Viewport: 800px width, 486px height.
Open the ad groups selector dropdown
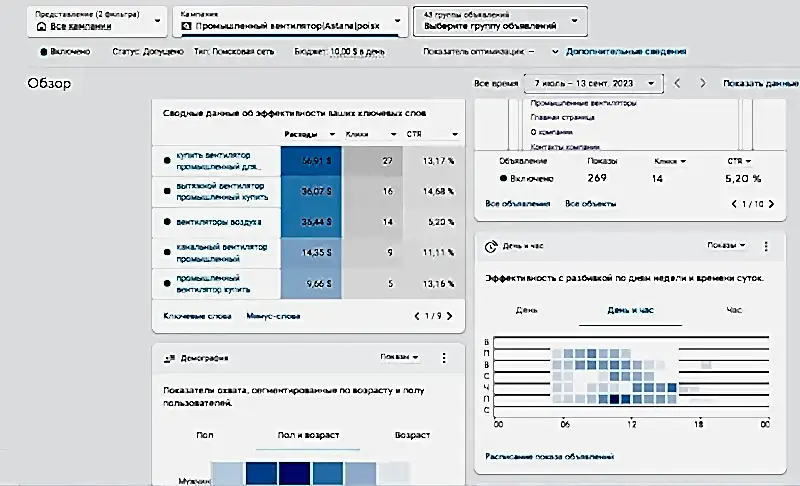[x=500, y=21]
